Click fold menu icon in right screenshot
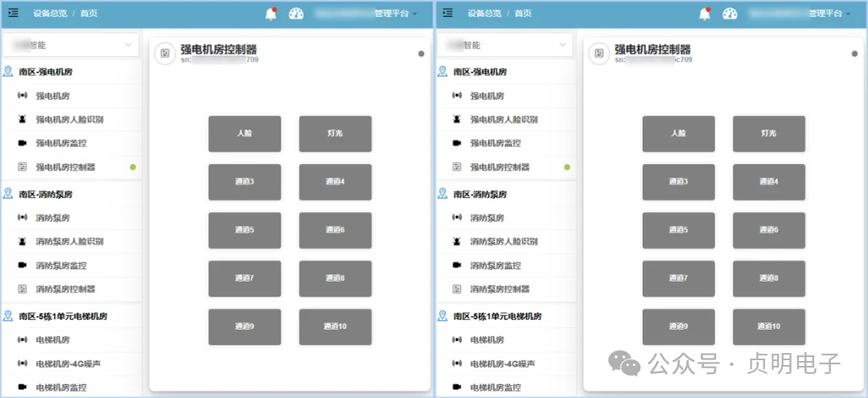Screen dimensions: 868x398 click(x=448, y=13)
